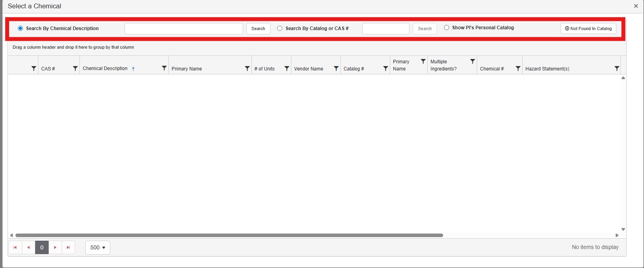
Task: Click the horizontal scrollbar under the grid
Action: [x=229, y=235]
